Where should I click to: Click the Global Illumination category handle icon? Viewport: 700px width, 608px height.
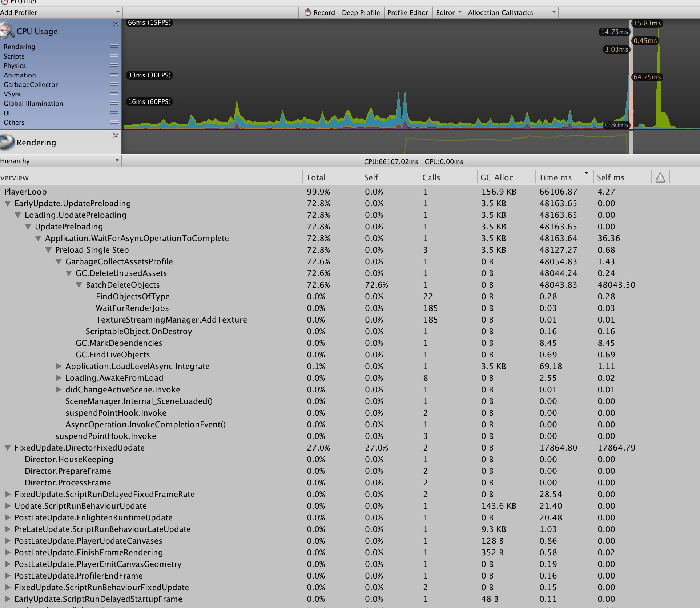pos(114,103)
